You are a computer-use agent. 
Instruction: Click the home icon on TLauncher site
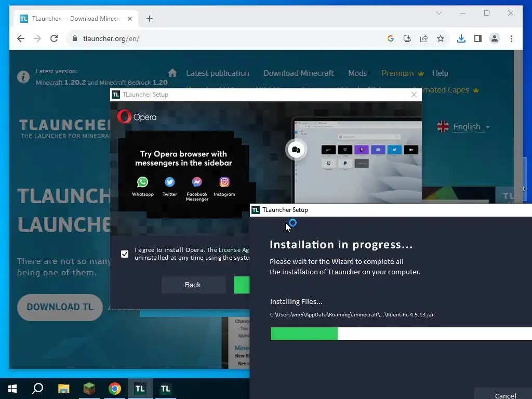[172, 73]
